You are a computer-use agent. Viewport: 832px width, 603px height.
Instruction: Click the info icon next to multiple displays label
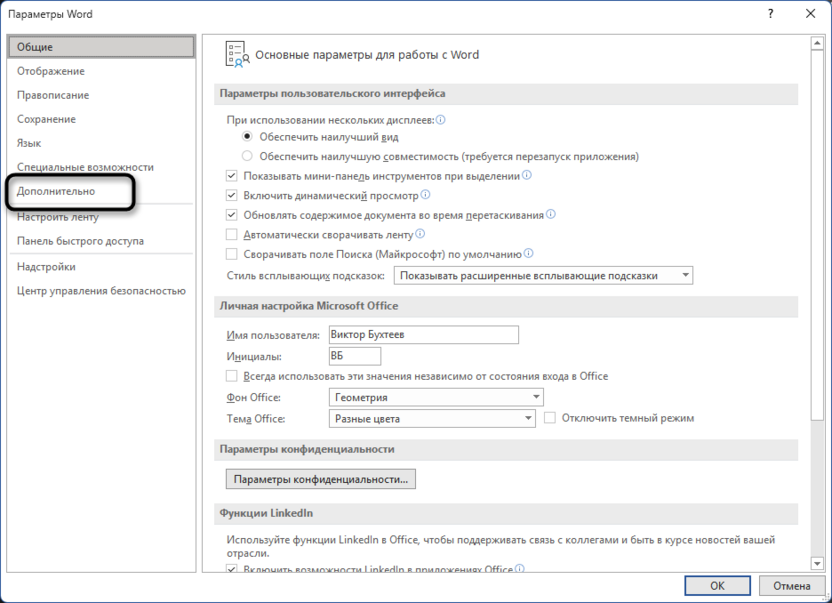pyautogui.click(x=440, y=120)
